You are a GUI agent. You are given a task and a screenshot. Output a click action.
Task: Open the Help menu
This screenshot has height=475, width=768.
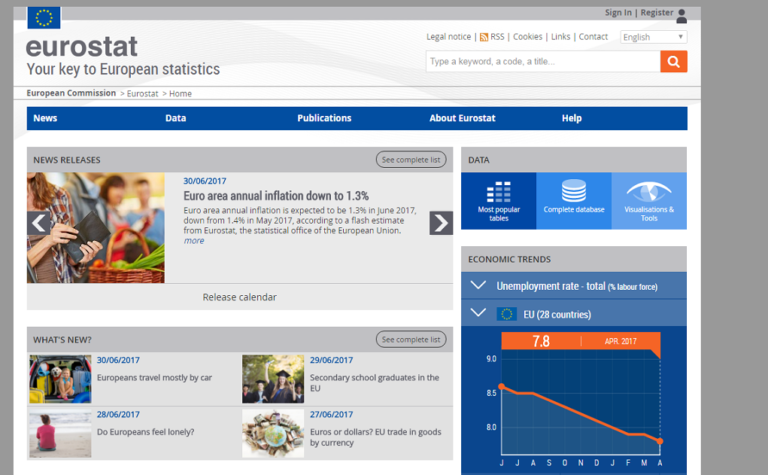tap(572, 118)
